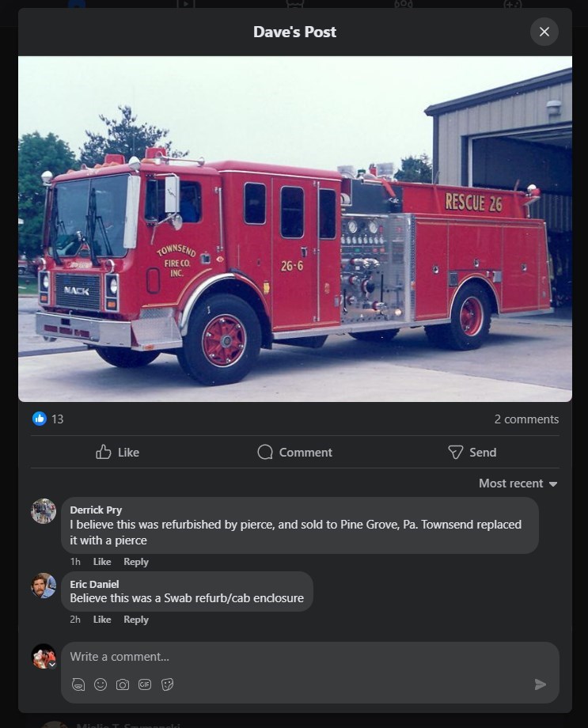The height and width of the screenshot is (728, 588).
Task: Click the Write a comment field
Action: coord(309,657)
